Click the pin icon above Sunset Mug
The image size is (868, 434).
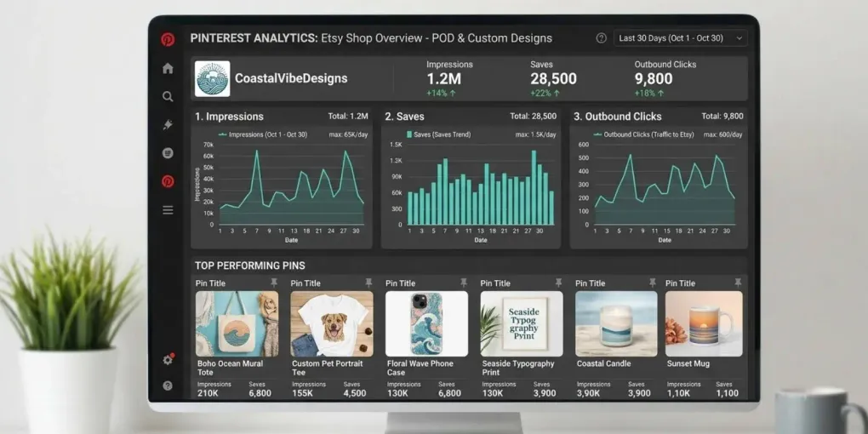pos(738,283)
